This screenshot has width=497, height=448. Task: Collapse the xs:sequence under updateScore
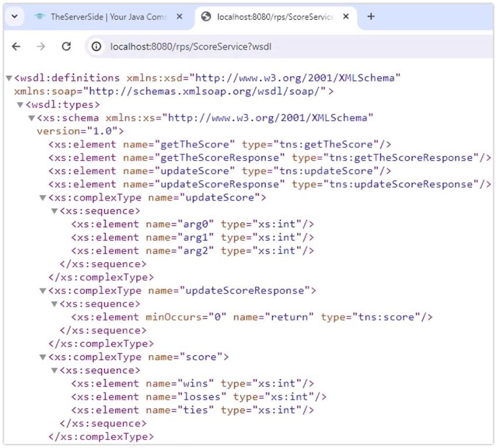coord(54,211)
